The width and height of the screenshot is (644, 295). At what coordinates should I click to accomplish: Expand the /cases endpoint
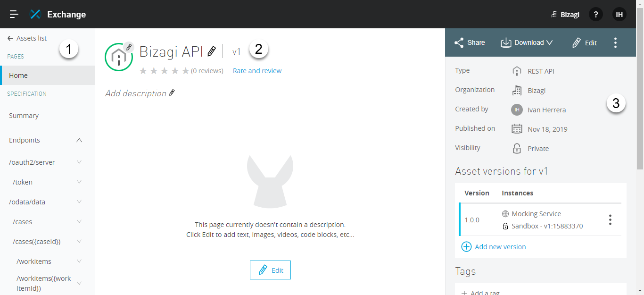(79, 221)
